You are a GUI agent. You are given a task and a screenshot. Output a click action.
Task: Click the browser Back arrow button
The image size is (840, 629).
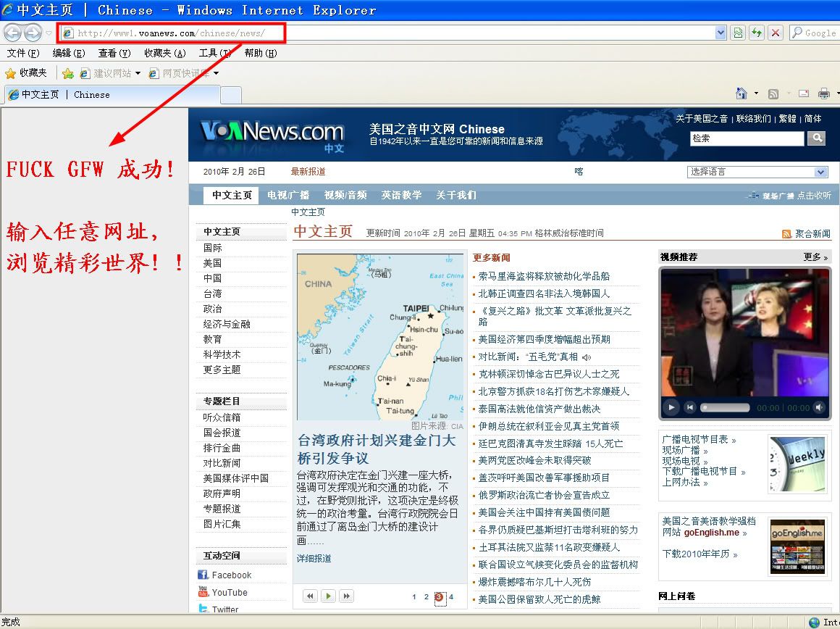coord(12,33)
